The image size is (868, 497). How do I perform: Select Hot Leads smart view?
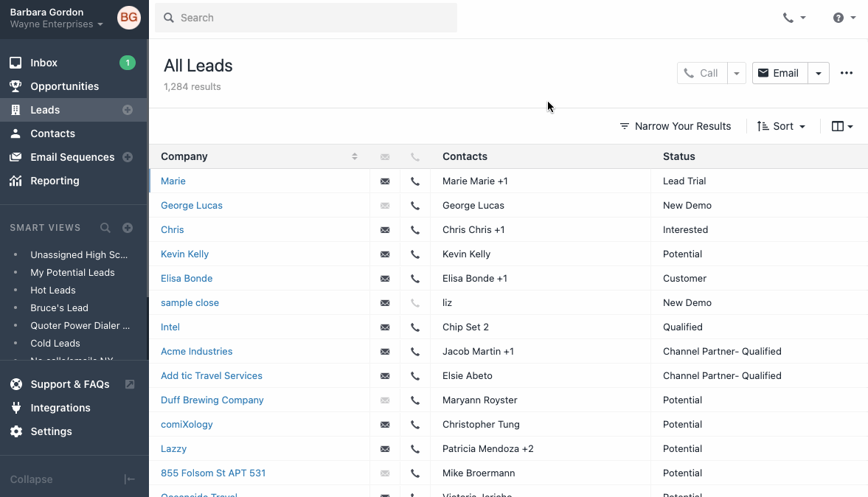pyautogui.click(x=53, y=290)
